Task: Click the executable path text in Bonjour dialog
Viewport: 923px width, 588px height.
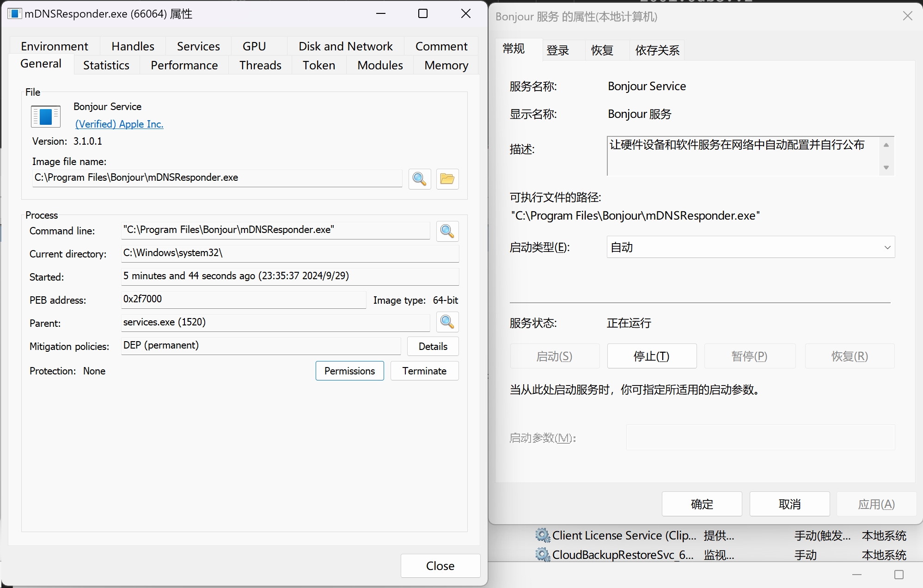Action: coord(636,215)
